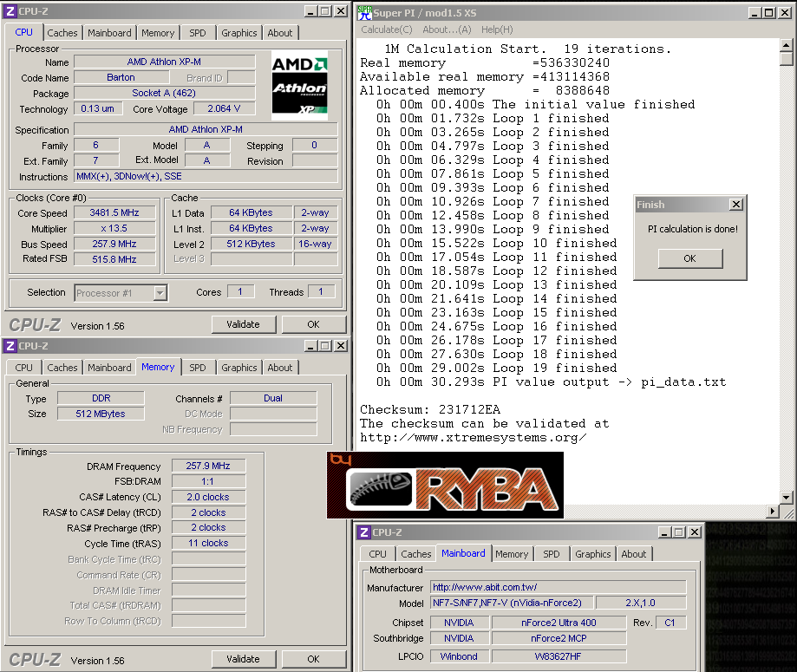This screenshot has width=797, height=672.
Task: Confirm PI calculation done with OK
Action: (689, 258)
